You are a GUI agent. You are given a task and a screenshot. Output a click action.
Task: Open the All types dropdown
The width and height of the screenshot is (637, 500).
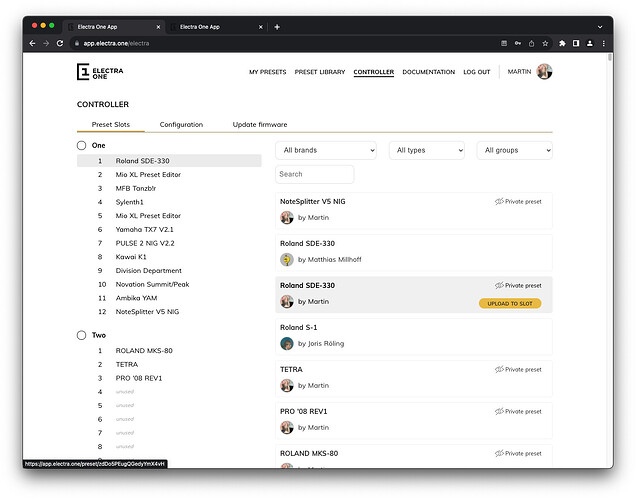pos(427,150)
